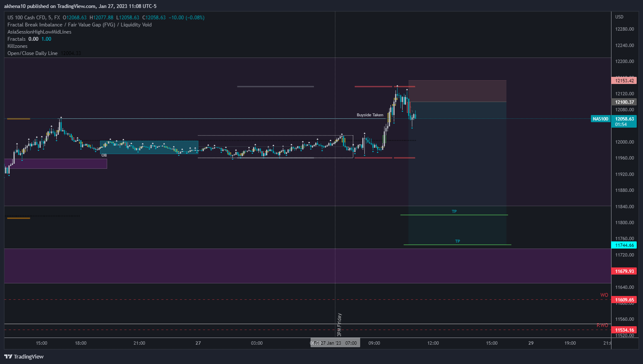Select the 21:00 time axis label
The height and width of the screenshot is (364, 643).
[140, 343]
